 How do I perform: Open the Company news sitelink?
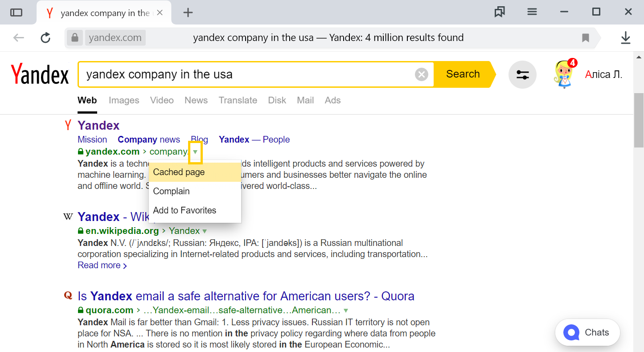pyautogui.click(x=149, y=139)
